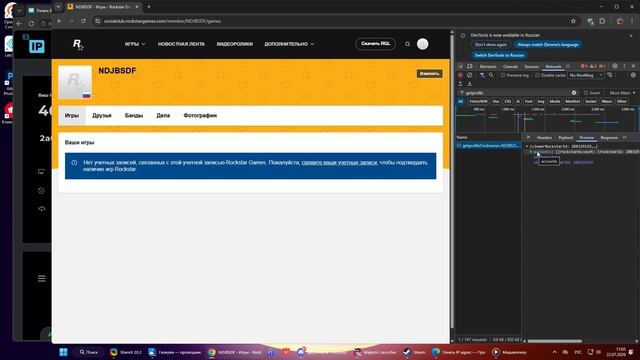Image resolution: width=640 pixels, height=360 pixels.
Task: Open the More filters dropdown
Action: point(622,93)
